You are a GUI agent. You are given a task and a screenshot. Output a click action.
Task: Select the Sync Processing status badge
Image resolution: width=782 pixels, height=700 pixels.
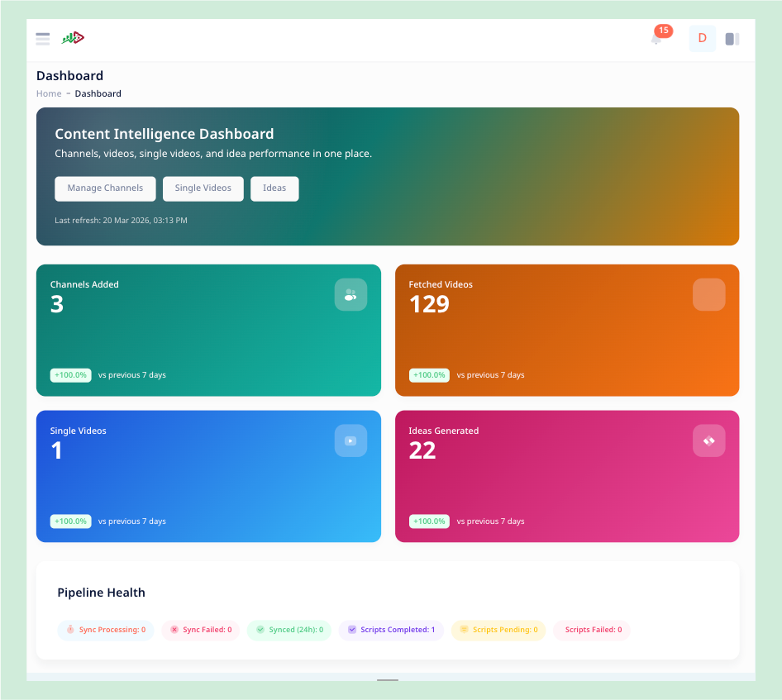pos(106,630)
